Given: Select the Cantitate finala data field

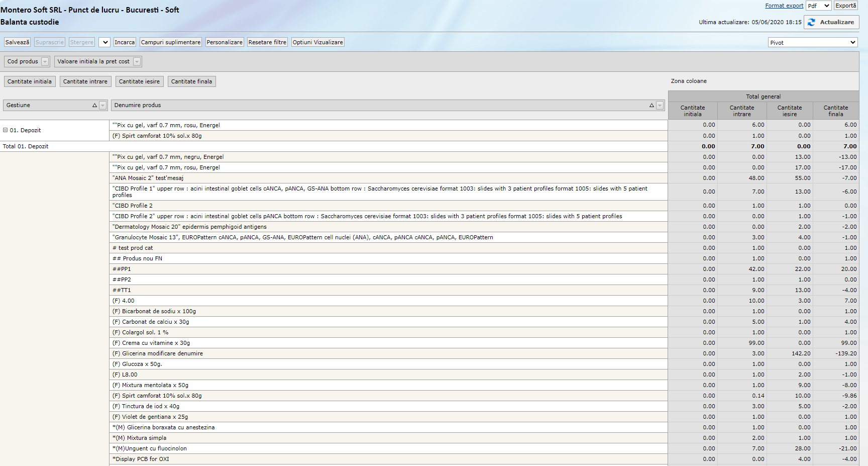Looking at the screenshot, I should click(191, 81).
